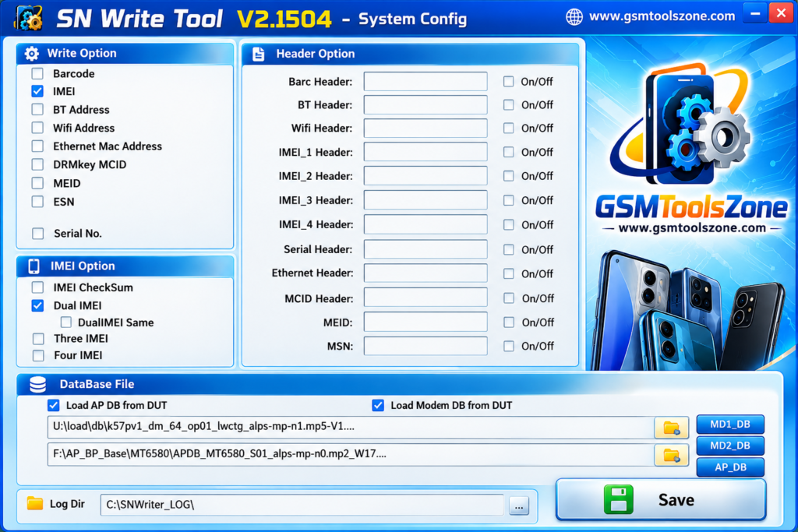Screen dimensions: 798x532
Task: Click the Modem DB path field k57pv1
Action: click(x=351, y=427)
